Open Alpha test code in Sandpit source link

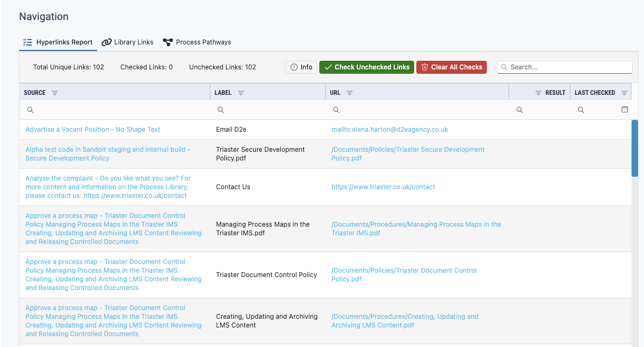(x=108, y=154)
